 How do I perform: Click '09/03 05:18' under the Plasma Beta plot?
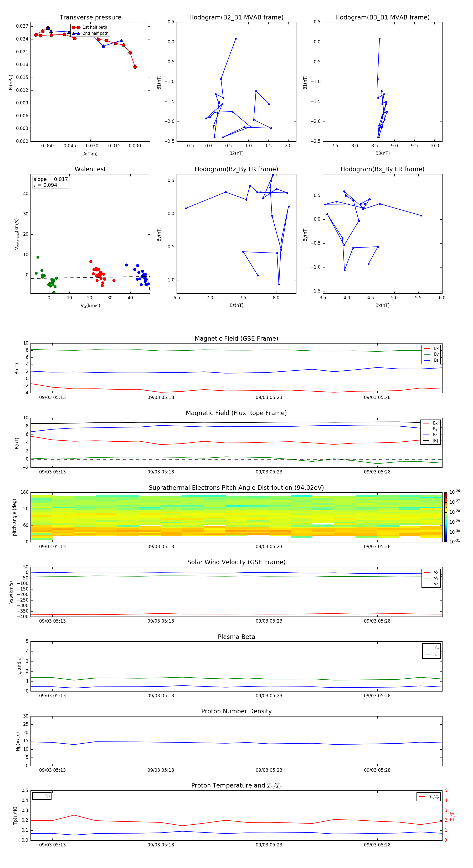161,695
